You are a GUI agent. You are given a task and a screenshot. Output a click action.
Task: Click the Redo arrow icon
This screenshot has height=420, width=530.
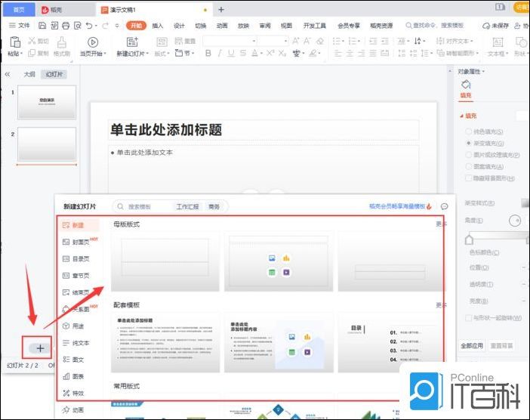point(106,26)
